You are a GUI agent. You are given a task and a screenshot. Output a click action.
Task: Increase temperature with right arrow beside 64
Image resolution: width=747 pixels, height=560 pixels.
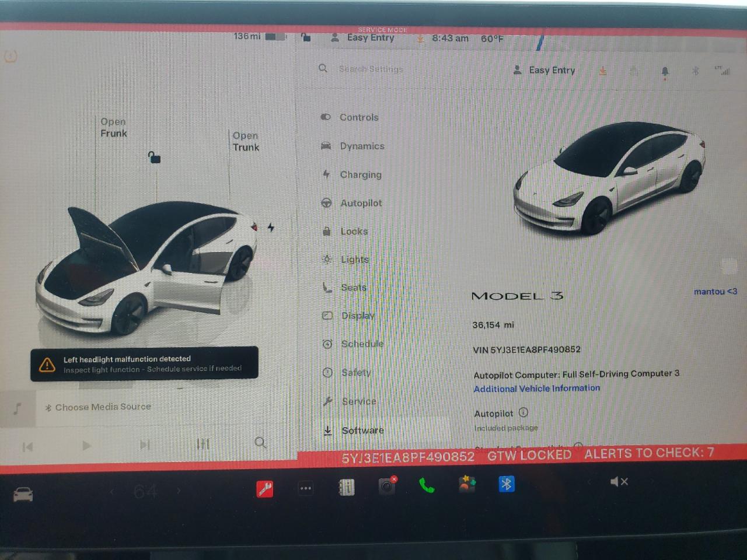(179, 491)
